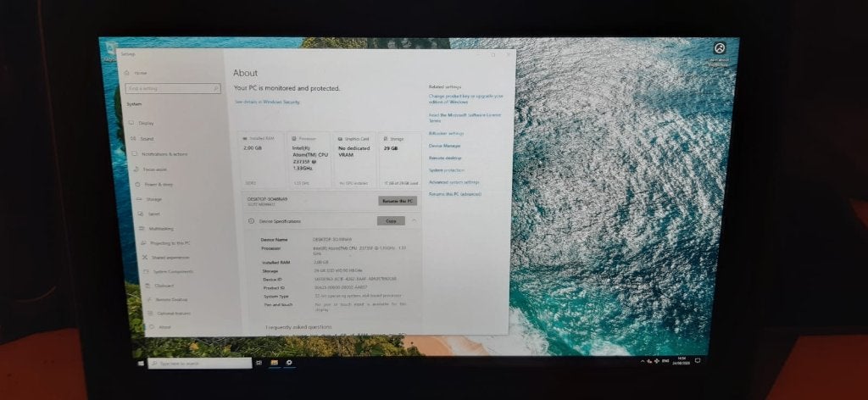
Task: Open Remote Desktop in sidebar
Action: point(167,299)
